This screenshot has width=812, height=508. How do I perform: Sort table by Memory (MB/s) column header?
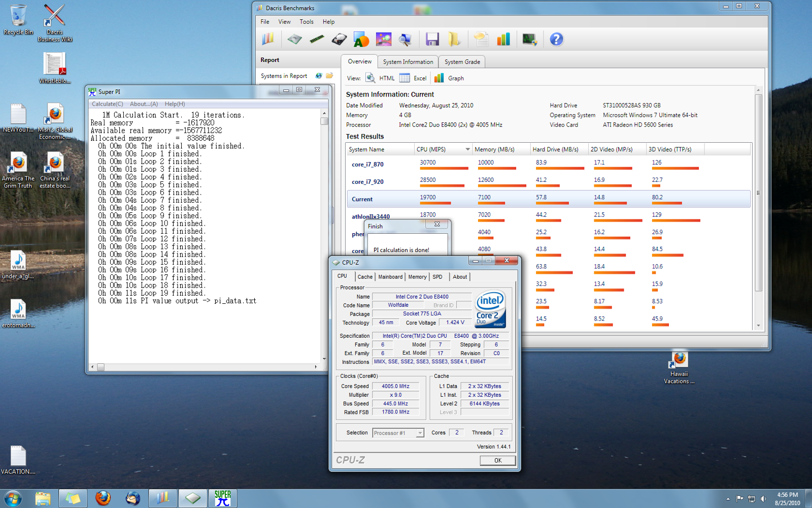[501, 149]
